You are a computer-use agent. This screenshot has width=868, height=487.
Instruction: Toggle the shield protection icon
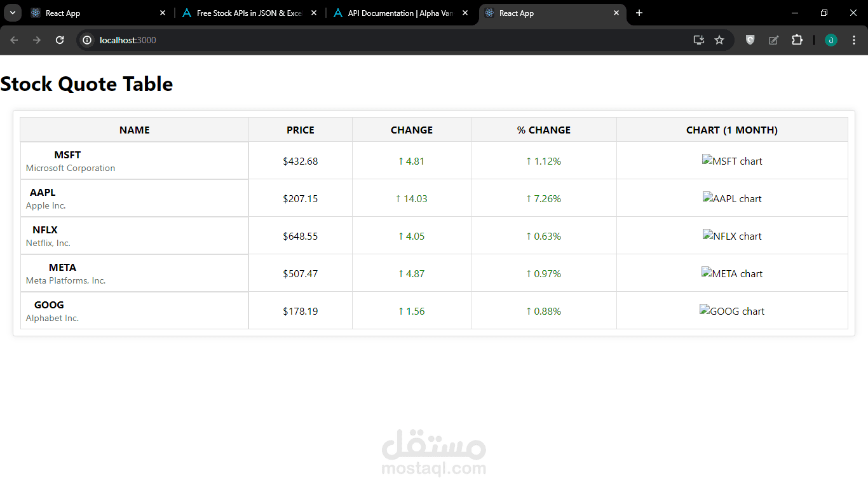click(750, 40)
